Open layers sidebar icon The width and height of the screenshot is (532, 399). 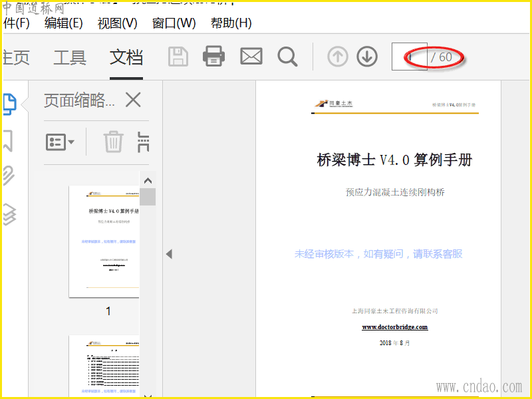tap(9, 214)
